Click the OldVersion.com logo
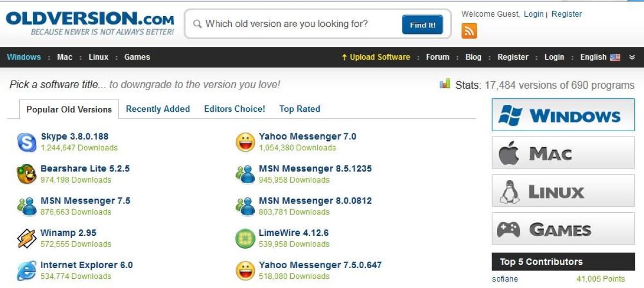This screenshot has width=644, height=288. click(90, 24)
